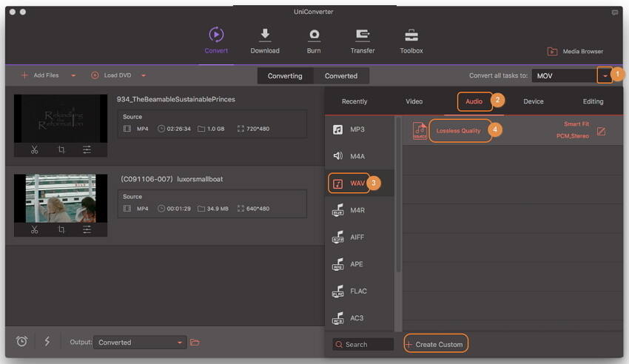Choose WAV audio format
Screen dimensions: 629x364
pos(360,183)
